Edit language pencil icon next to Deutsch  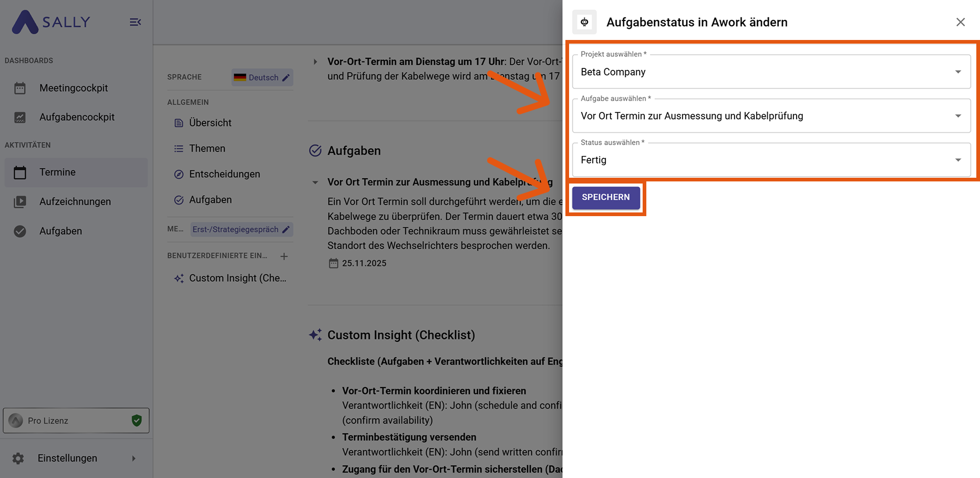tap(286, 78)
